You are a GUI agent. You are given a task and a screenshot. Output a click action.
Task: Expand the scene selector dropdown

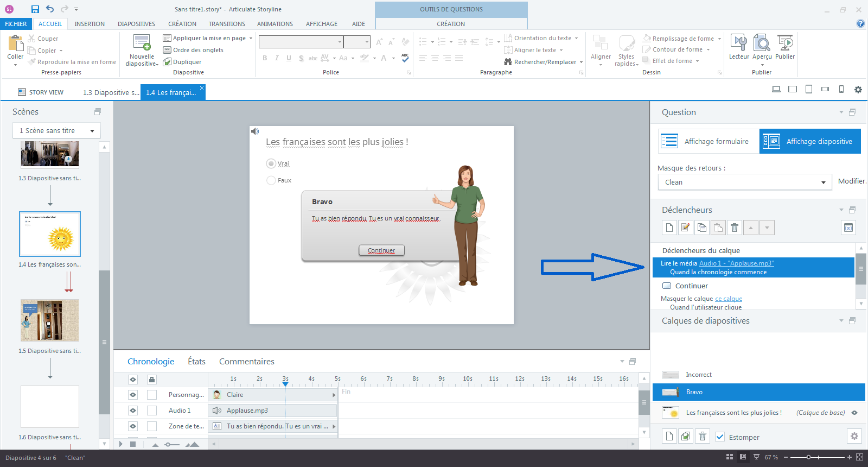tap(56, 131)
